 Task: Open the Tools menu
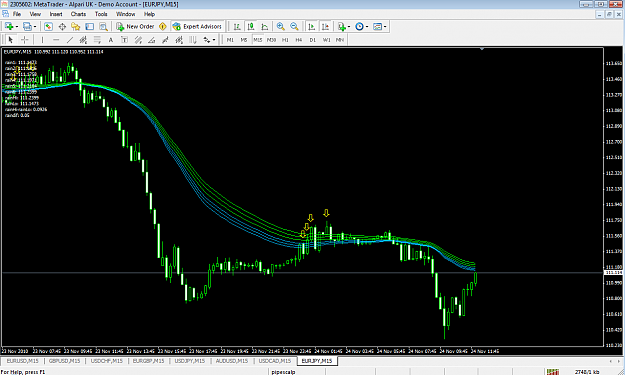click(x=101, y=14)
